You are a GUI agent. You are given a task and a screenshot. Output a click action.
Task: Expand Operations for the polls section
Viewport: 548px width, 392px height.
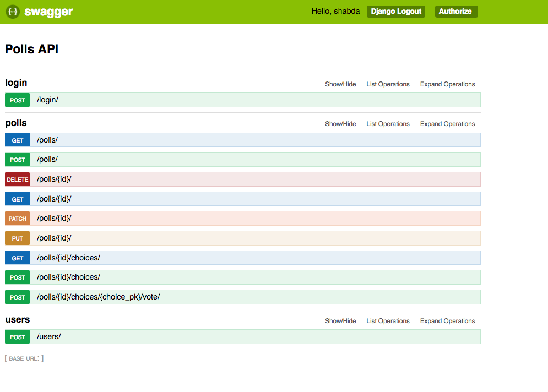(447, 123)
